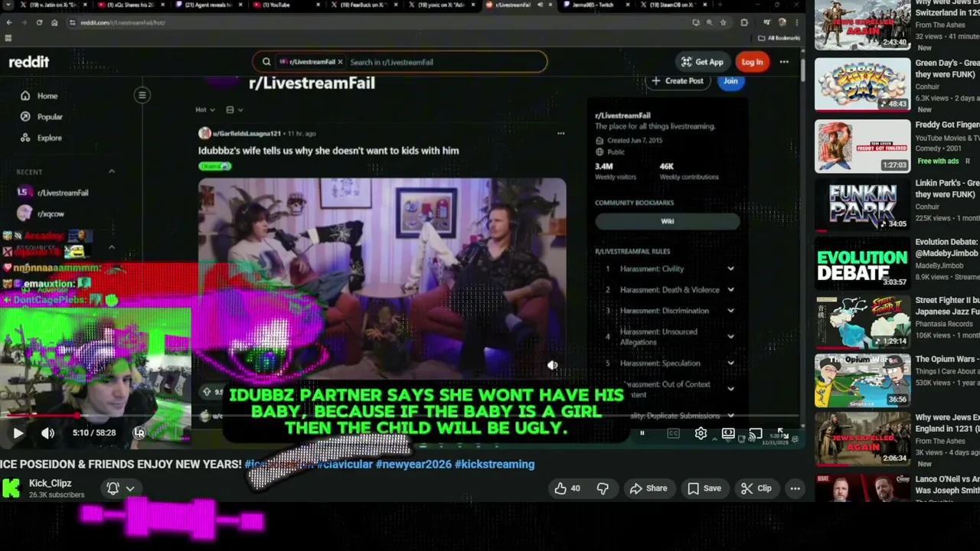The height and width of the screenshot is (551, 980).
Task: Open the Kick_Clipz channel avatar
Action: coord(11,488)
